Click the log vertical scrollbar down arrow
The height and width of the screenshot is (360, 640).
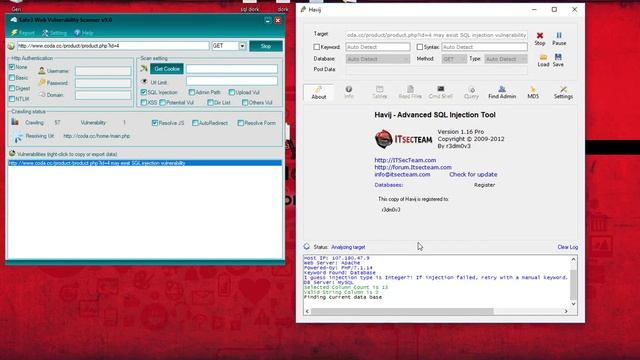(x=573, y=304)
